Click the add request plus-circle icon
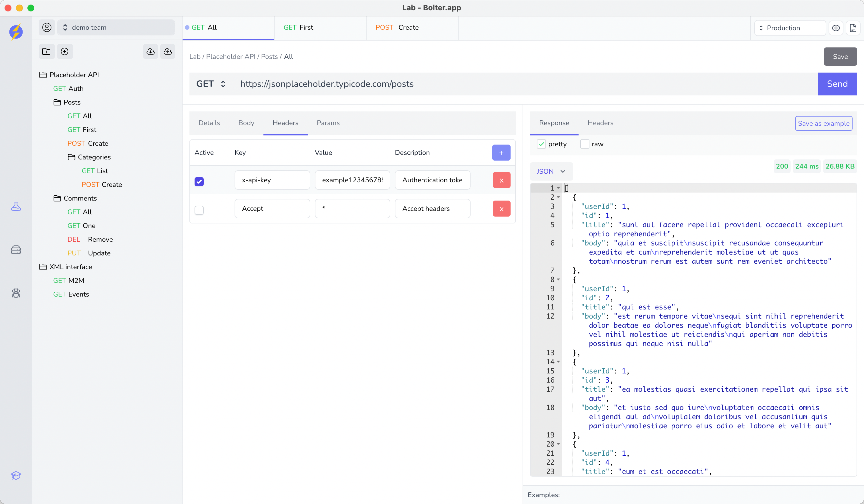Screen dimensions: 864x504 click(65, 51)
